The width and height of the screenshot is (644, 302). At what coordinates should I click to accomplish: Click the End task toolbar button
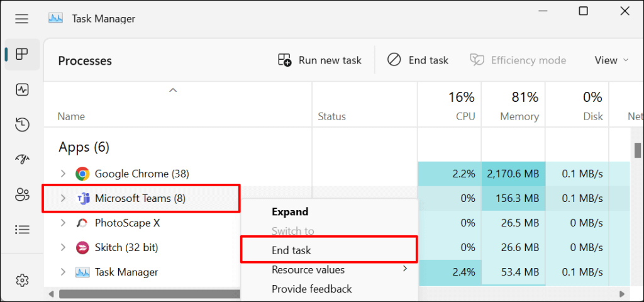[418, 60]
